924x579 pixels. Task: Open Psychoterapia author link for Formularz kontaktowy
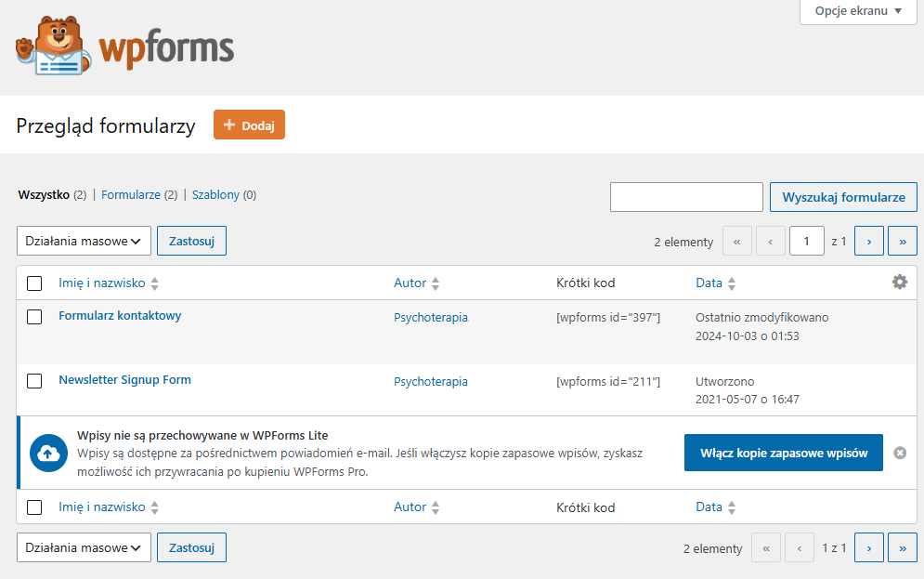[431, 317]
